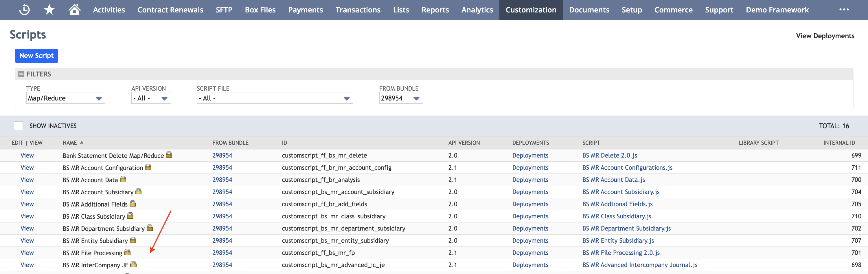Click internal ID value 707
This screenshot has height=274, width=868.
point(856,240)
